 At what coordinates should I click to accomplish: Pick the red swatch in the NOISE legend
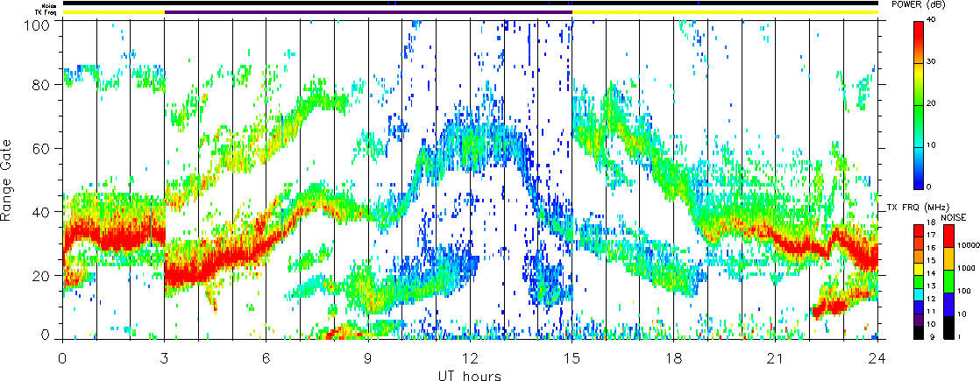tap(948, 236)
